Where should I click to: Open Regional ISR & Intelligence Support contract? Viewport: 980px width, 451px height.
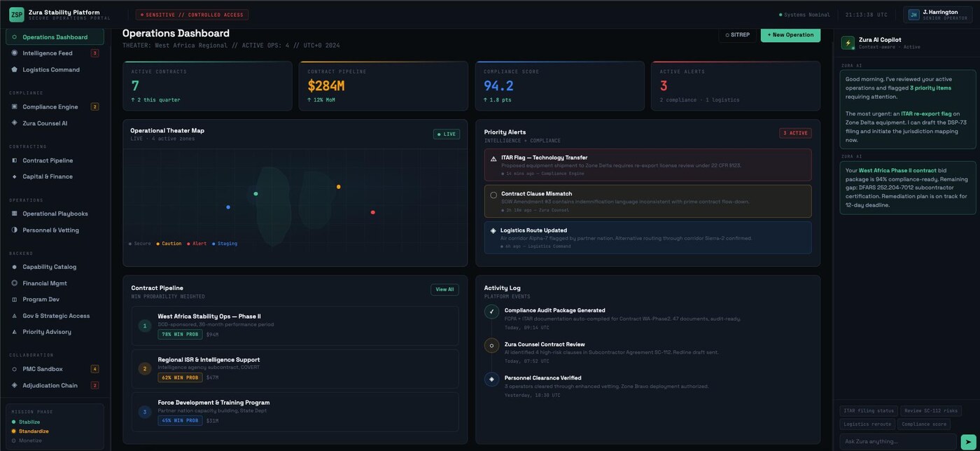tap(295, 369)
